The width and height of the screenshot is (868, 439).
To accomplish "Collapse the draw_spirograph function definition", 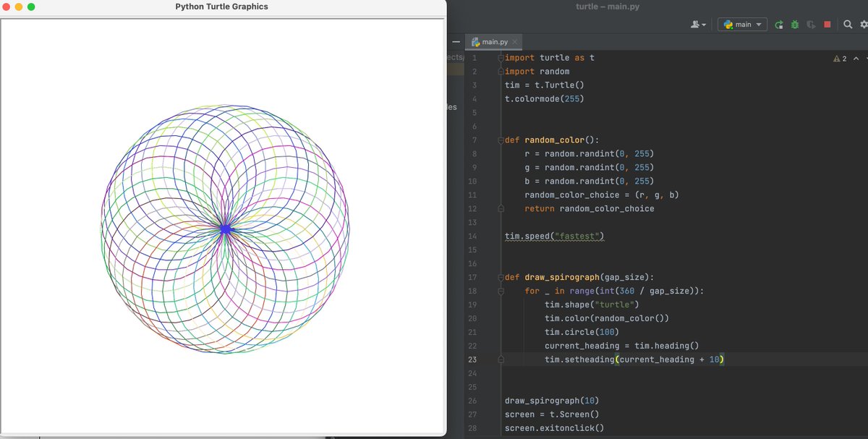I will (500, 277).
